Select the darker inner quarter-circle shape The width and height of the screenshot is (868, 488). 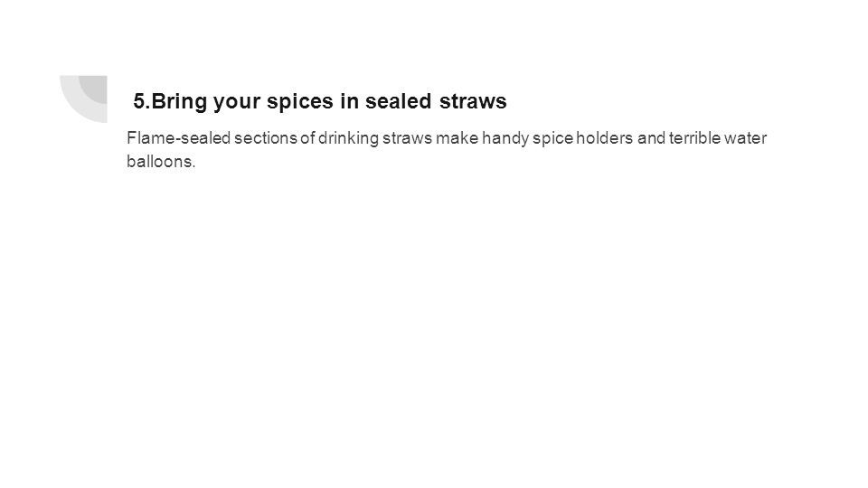[x=95, y=88]
